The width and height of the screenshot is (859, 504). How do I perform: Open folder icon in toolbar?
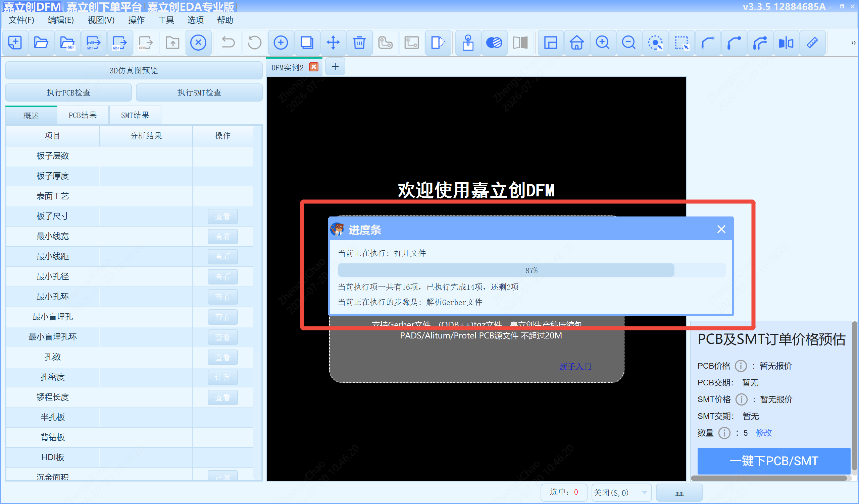click(x=41, y=43)
